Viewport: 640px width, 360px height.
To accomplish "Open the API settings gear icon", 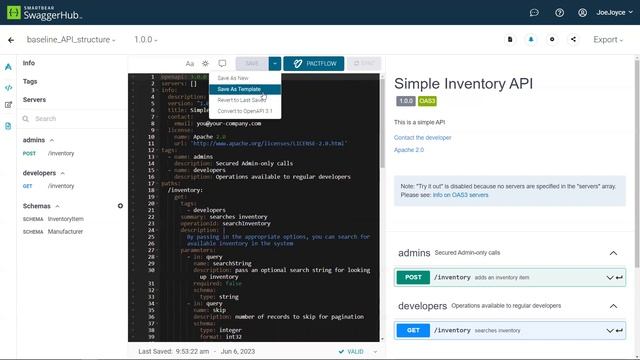I will click(552, 40).
